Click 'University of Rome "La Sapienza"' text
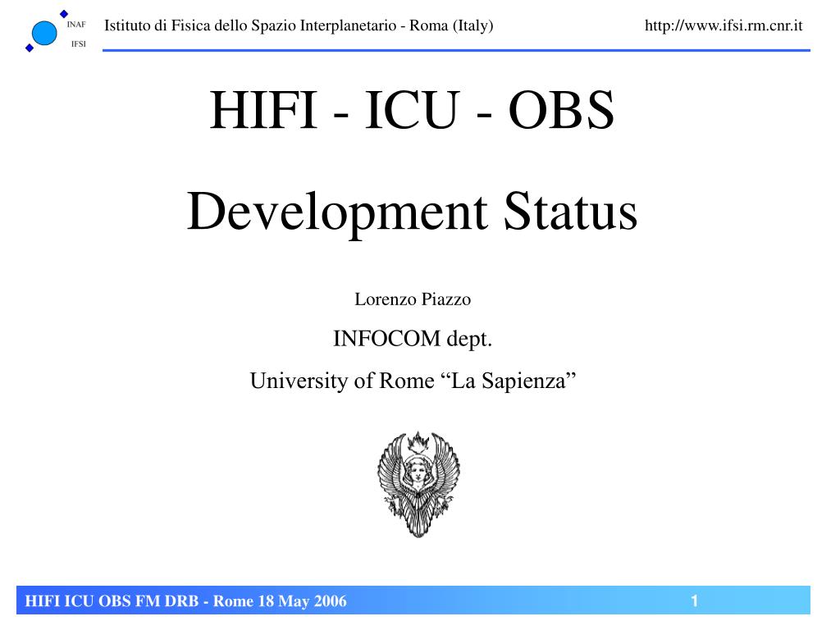The image size is (840, 630). [413, 381]
